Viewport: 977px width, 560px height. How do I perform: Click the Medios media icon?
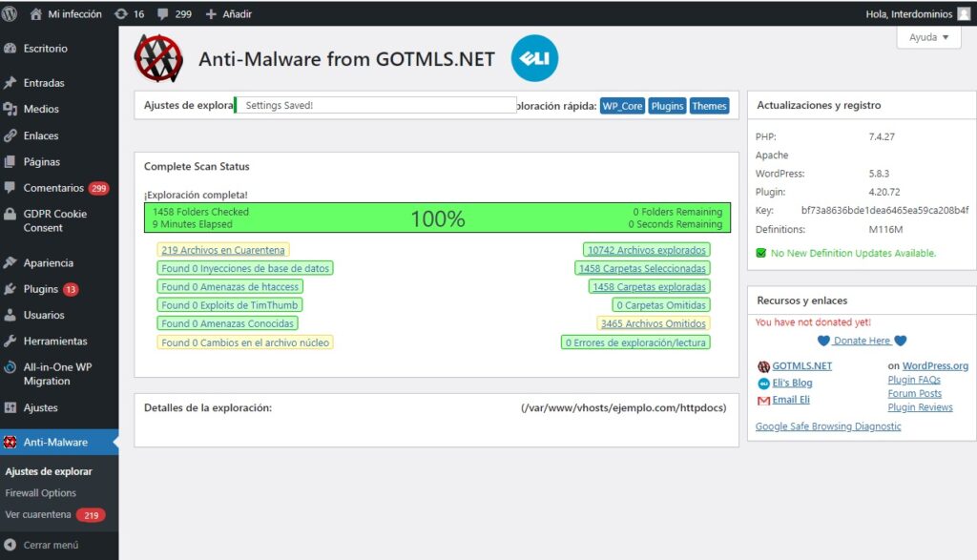click(10, 109)
